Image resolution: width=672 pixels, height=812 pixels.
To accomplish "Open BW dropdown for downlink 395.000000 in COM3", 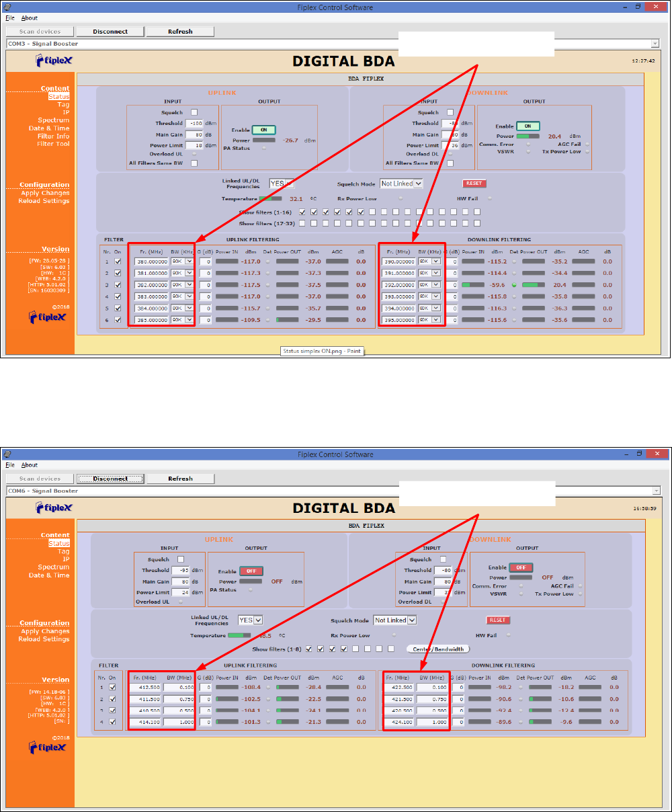I will point(429,320).
